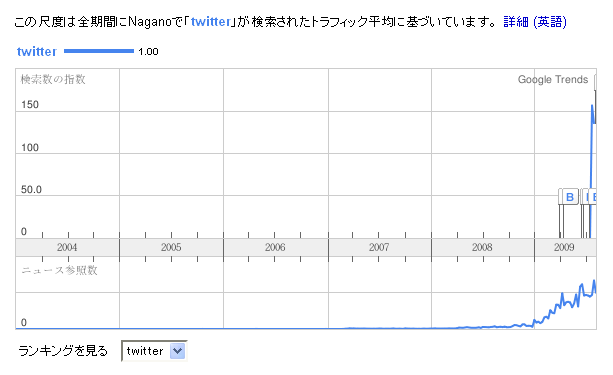
Task: Click the ニュース参照数 chart label
Action: tap(59, 270)
